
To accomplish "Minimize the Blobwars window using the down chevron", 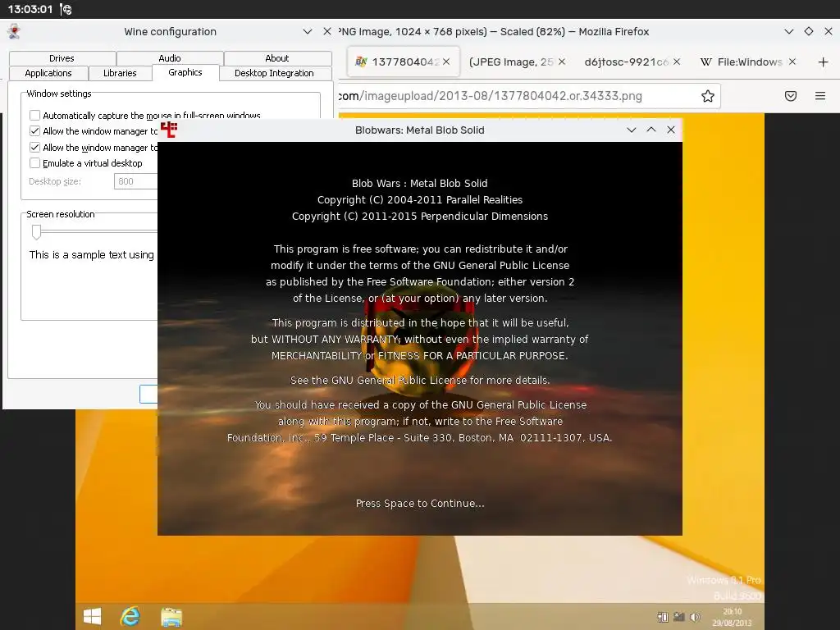I will (x=632, y=130).
